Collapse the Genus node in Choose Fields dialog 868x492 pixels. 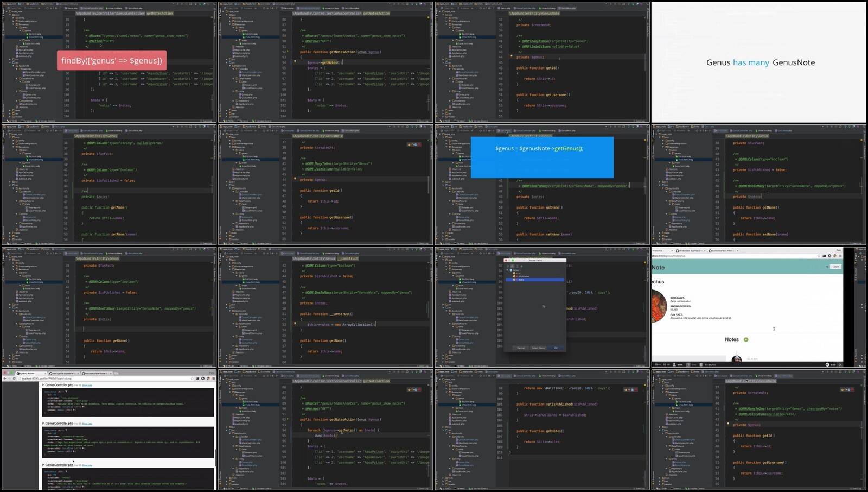click(x=508, y=270)
